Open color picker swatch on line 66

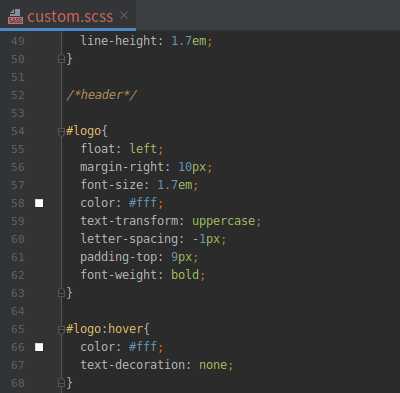[x=39, y=347]
